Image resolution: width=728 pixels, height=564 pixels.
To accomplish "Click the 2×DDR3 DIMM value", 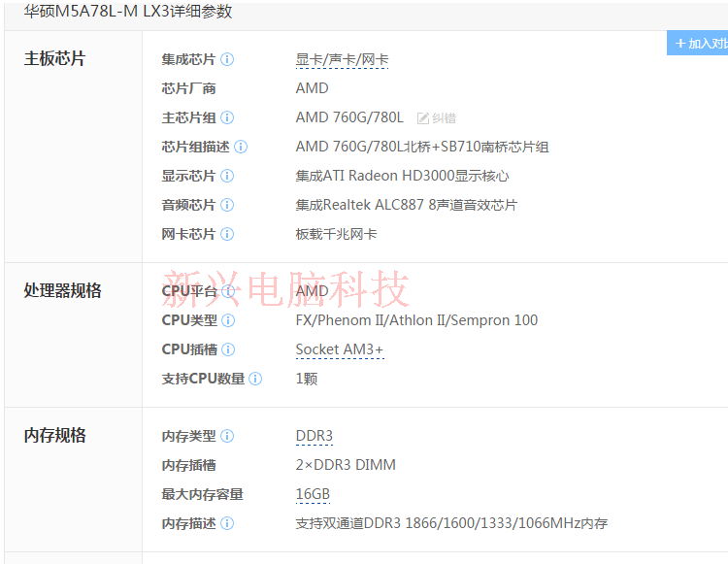I will coord(346,465).
